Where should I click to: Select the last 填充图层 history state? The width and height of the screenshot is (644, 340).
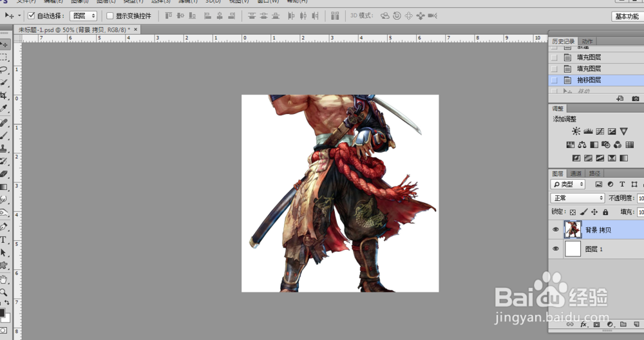(x=596, y=68)
